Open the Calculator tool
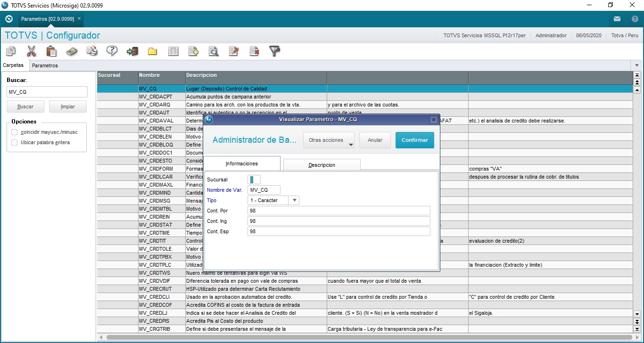The image size is (644, 343). [x=72, y=51]
